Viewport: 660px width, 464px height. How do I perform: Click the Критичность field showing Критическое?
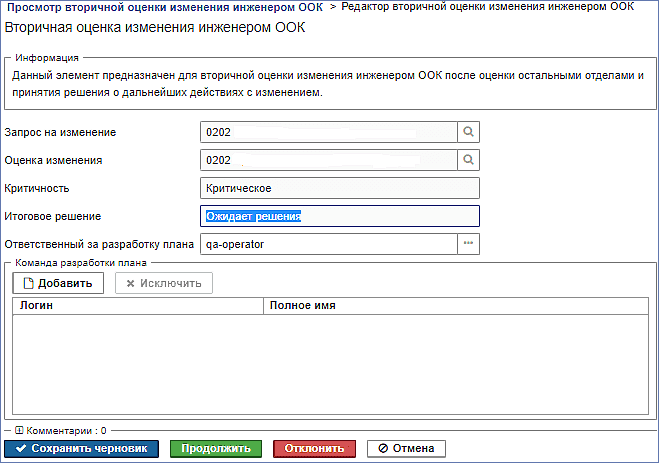click(x=340, y=188)
